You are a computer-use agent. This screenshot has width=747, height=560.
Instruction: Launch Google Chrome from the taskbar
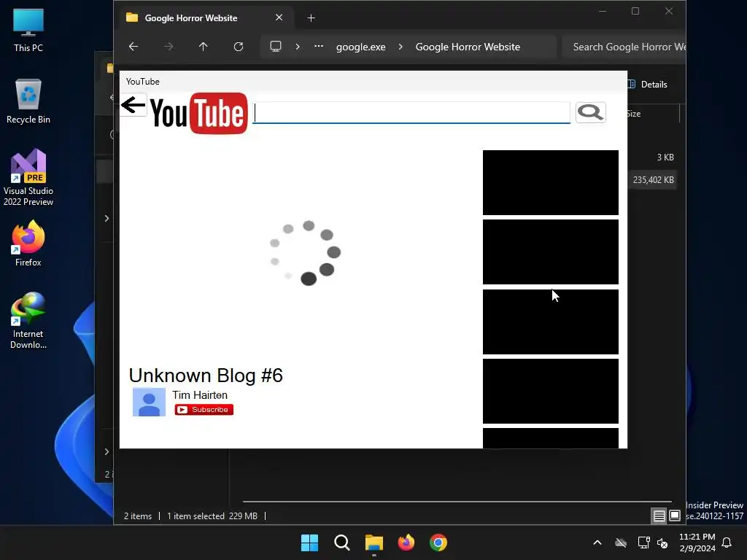pos(438,542)
